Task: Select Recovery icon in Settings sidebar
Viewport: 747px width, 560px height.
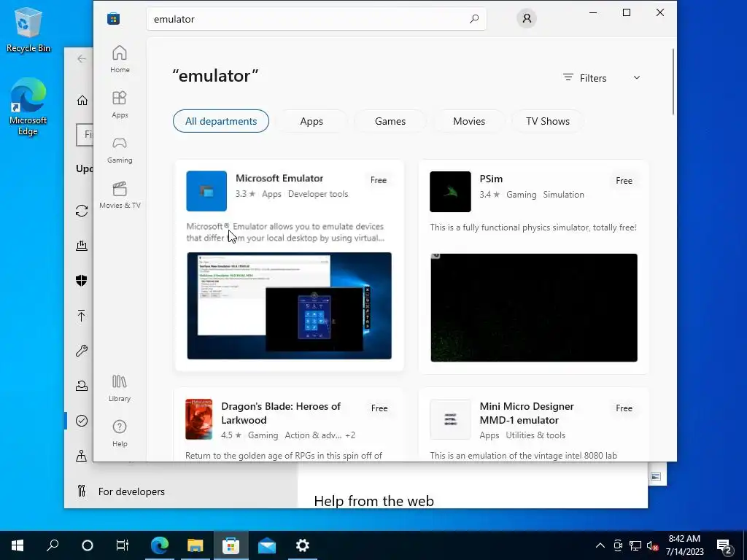Action: (x=82, y=386)
